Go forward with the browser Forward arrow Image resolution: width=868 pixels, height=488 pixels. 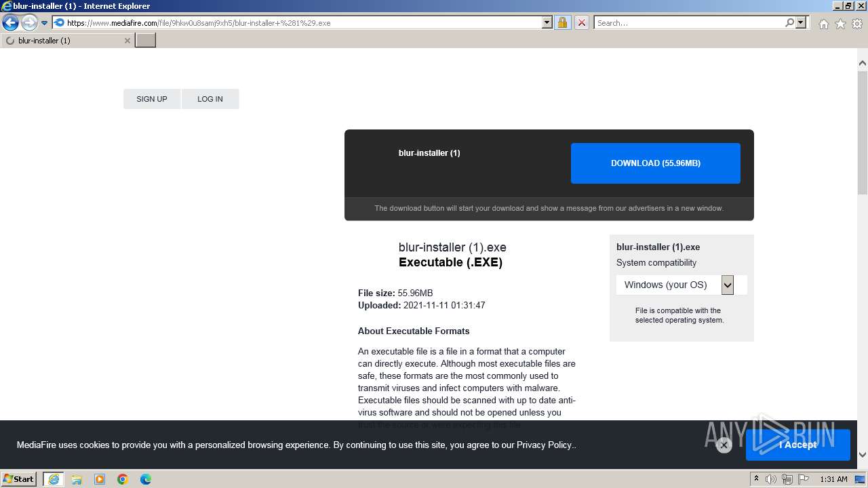pos(29,22)
